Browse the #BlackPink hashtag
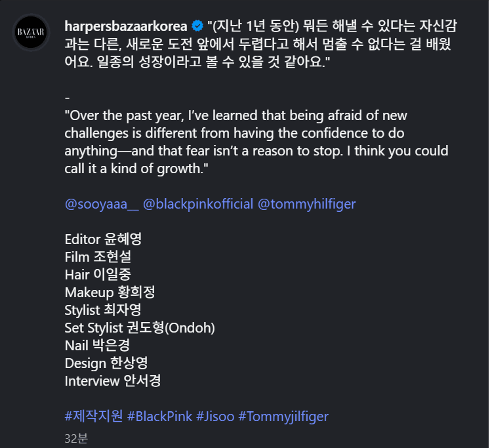This screenshot has width=490, height=448. (159, 417)
